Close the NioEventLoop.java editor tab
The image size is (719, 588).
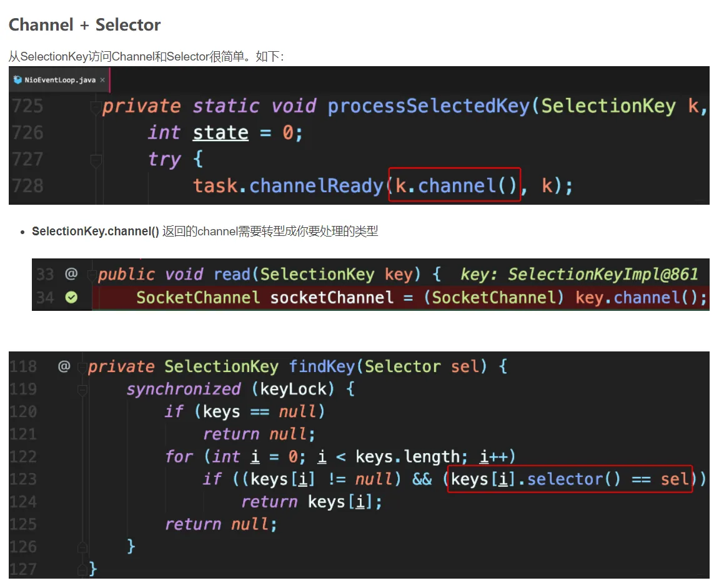point(102,80)
